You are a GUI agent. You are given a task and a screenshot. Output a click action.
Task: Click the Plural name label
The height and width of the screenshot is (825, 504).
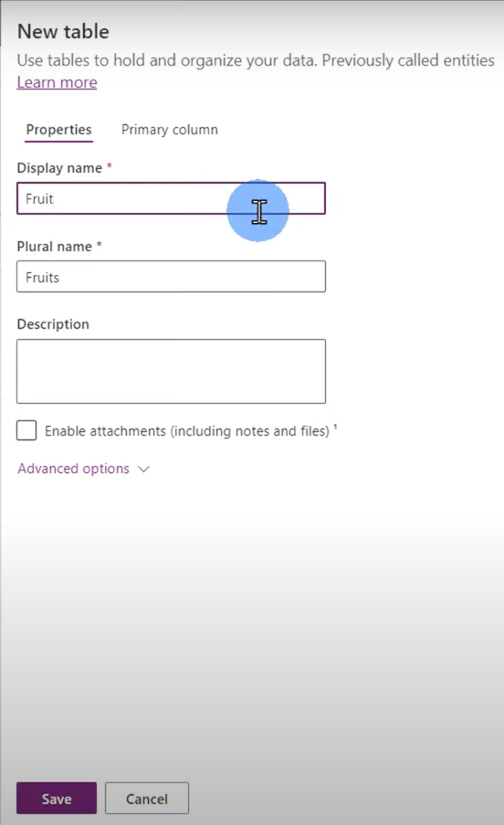click(x=54, y=247)
